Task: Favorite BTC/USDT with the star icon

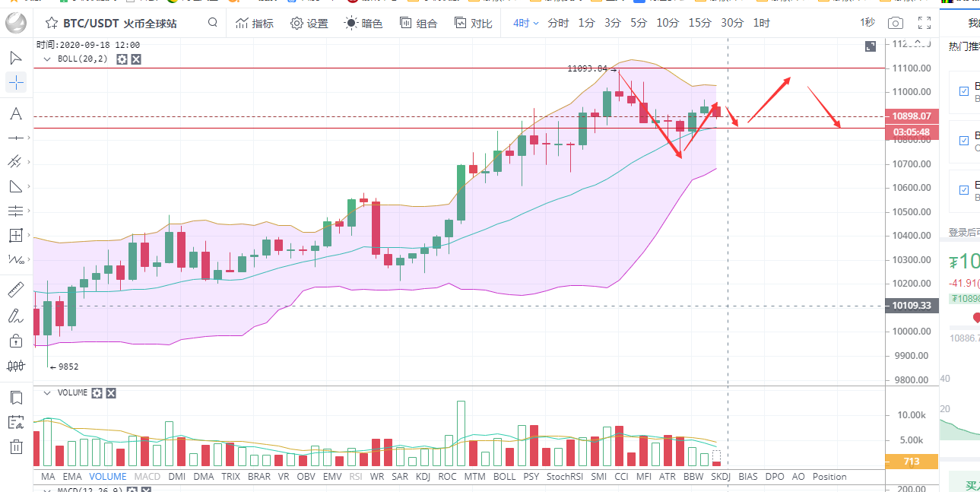Action: pos(52,24)
